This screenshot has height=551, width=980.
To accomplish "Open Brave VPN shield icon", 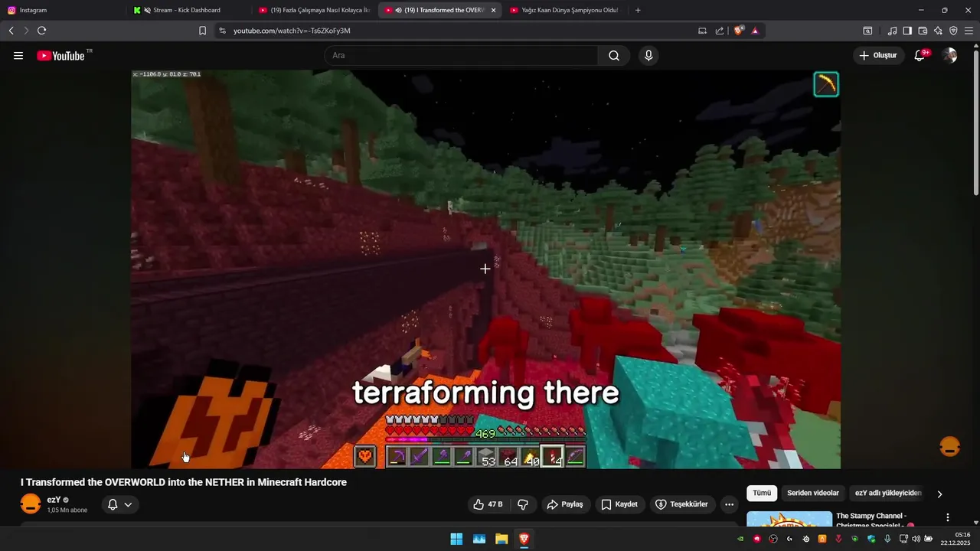I will [x=953, y=31].
